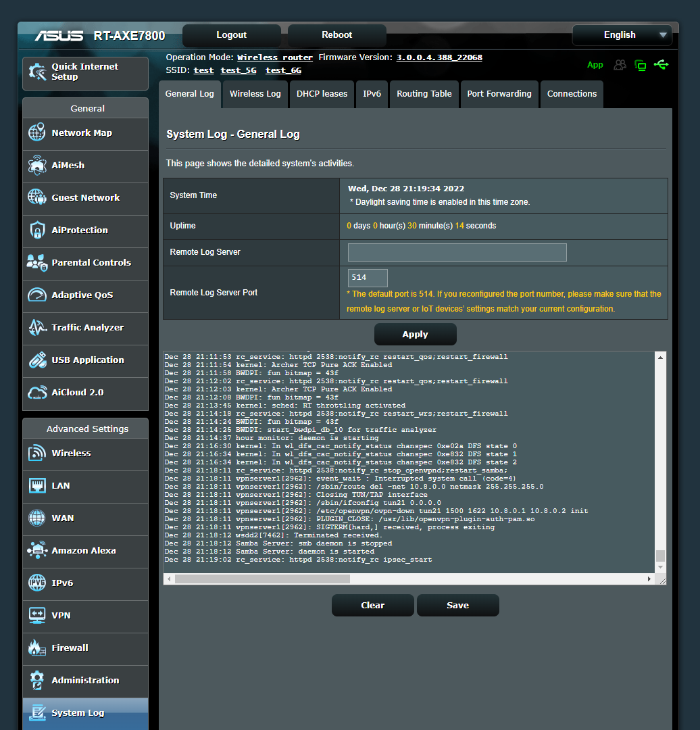The width and height of the screenshot is (700, 730).
Task: Click the USB status icon
Action: (661, 64)
